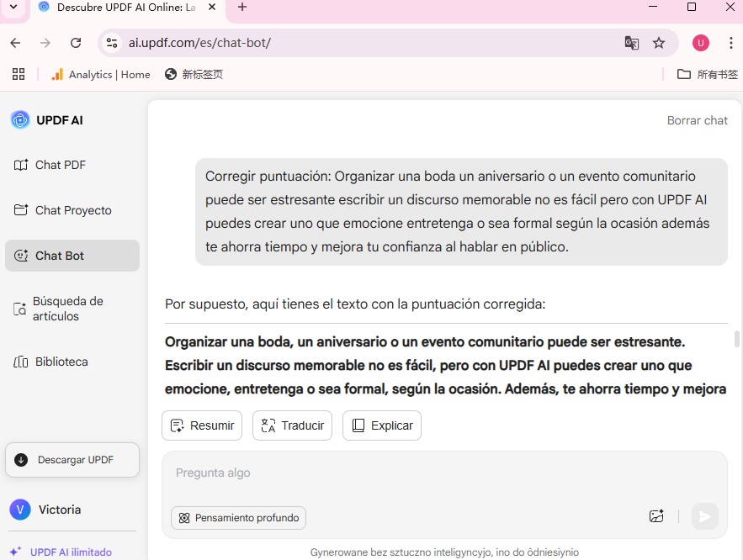Open the Chat Proyecto section
Image resolution: width=743 pixels, height=560 pixels.
[62, 210]
